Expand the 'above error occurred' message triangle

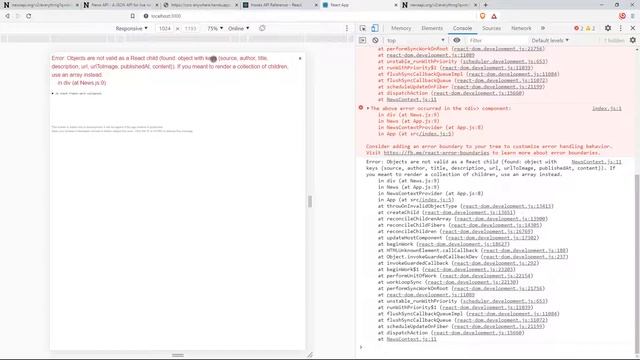tap(368, 108)
